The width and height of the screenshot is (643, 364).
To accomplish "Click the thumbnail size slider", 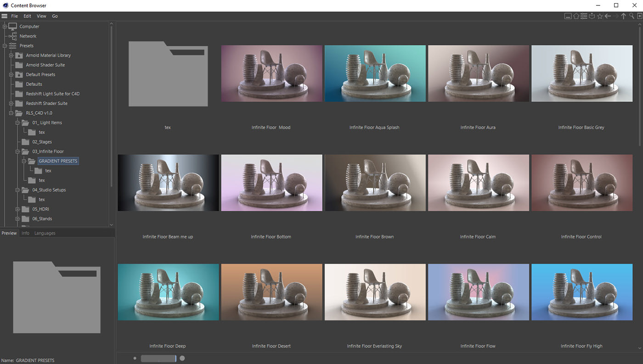I will [x=158, y=358].
